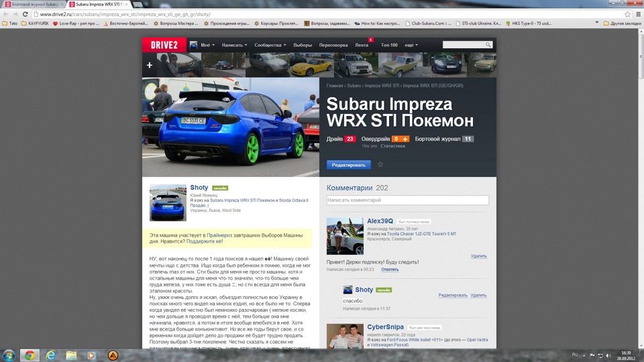
Task: Click the Бортовой журнал counter 11
Action: pos(468,139)
